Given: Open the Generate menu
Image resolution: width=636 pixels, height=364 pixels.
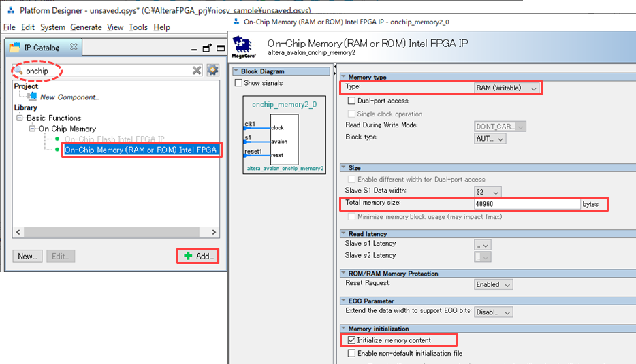Looking at the screenshot, I should click(86, 27).
